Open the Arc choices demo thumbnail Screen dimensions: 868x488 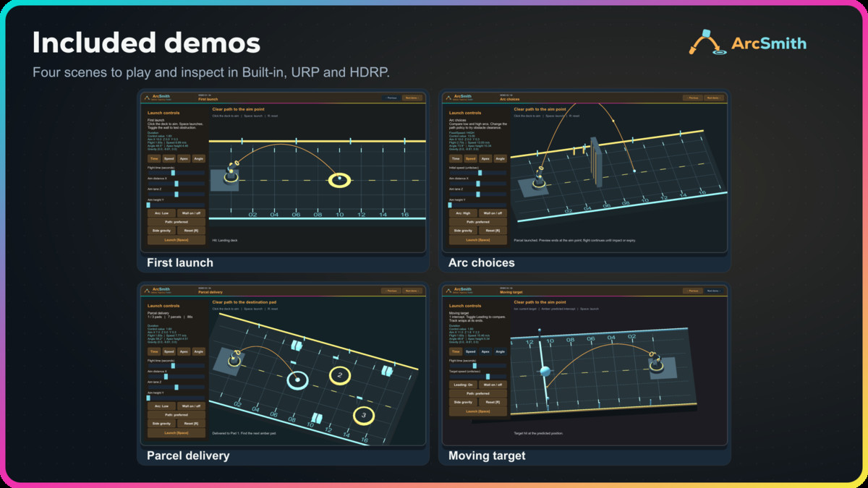584,172
